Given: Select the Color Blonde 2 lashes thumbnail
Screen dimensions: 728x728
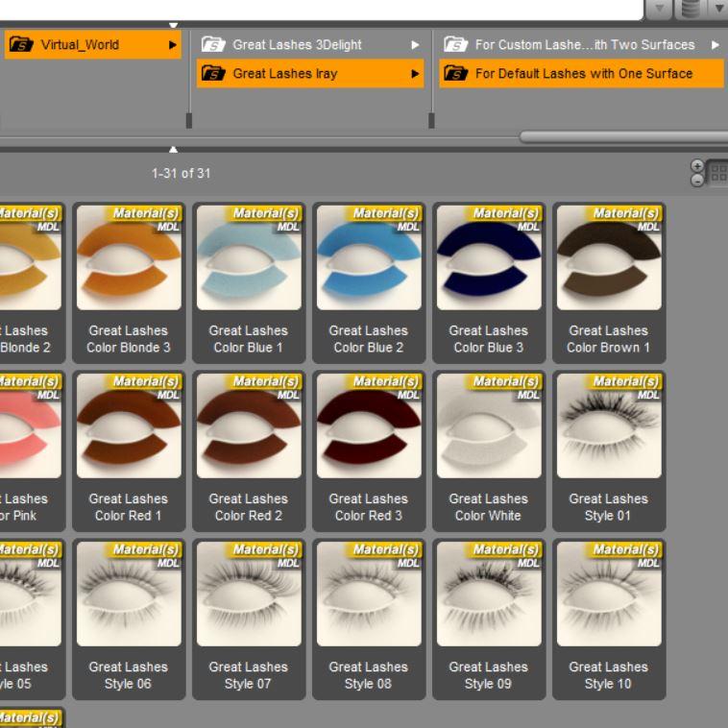Looking at the screenshot, I should 30,257.
